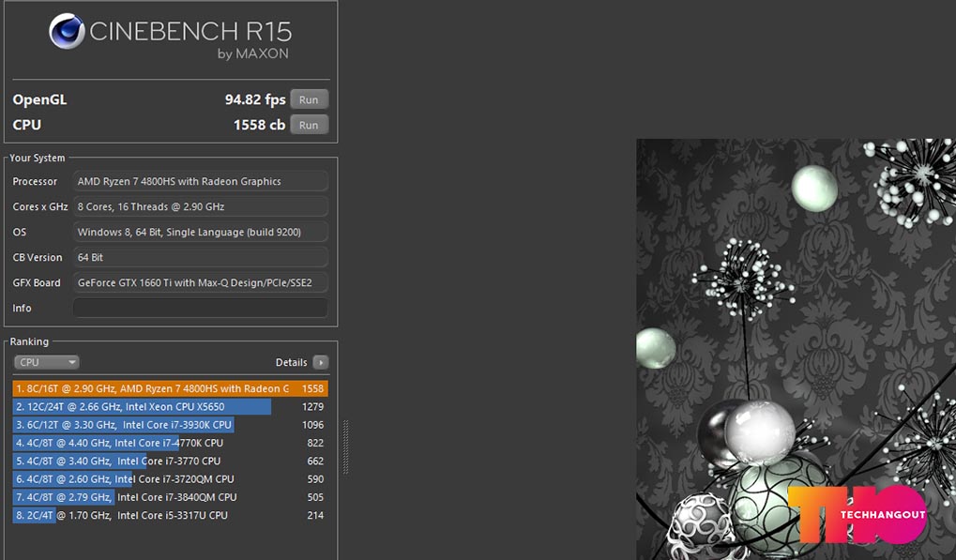This screenshot has height=560, width=956.
Task: Click the rendered scene preview image
Action: pyautogui.click(x=796, y=349)
